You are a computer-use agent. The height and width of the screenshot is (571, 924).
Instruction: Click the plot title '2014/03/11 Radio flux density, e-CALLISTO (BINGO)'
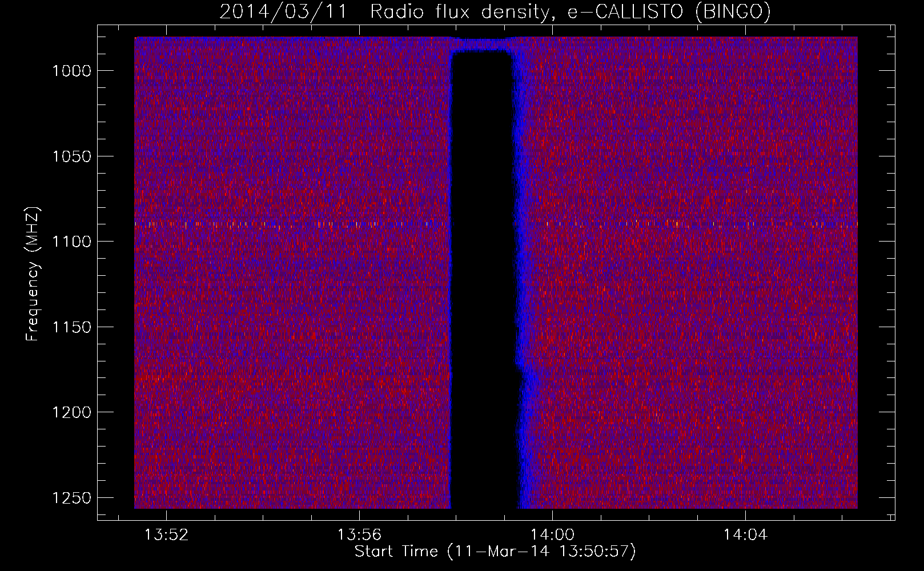[495, 11]
